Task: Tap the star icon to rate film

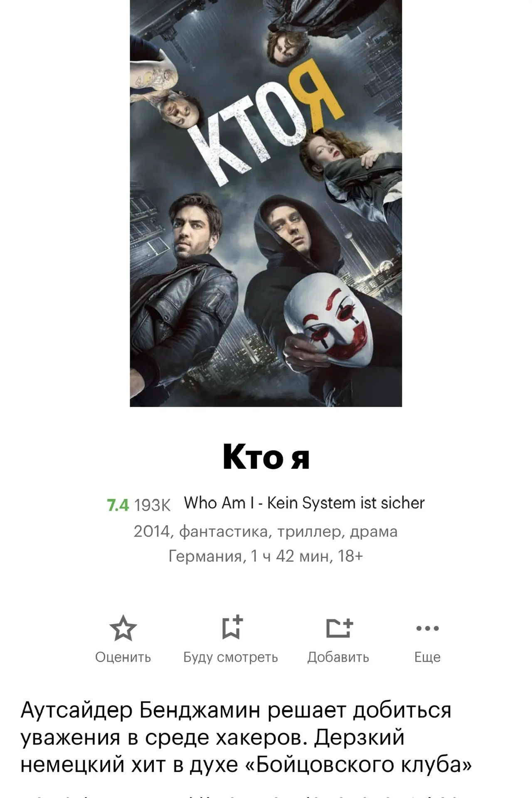Action: 123,628
